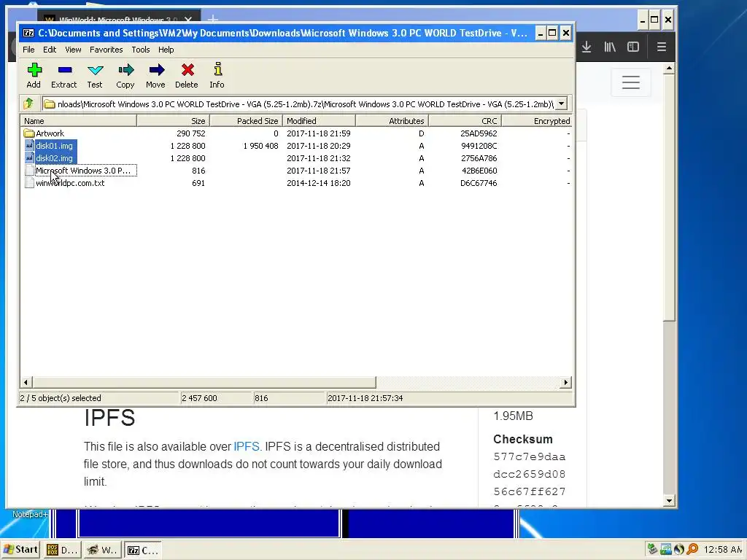This screenshot has height=560, width=747.
Task: Click the browser scrollbar down arrow
Action: coord(669,500)
